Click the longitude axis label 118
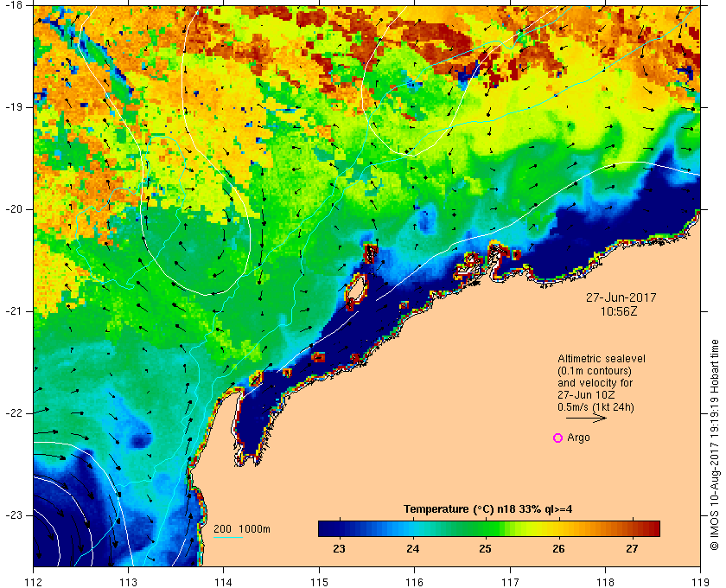Screen dimensions: 726x588 click(605, 582)
